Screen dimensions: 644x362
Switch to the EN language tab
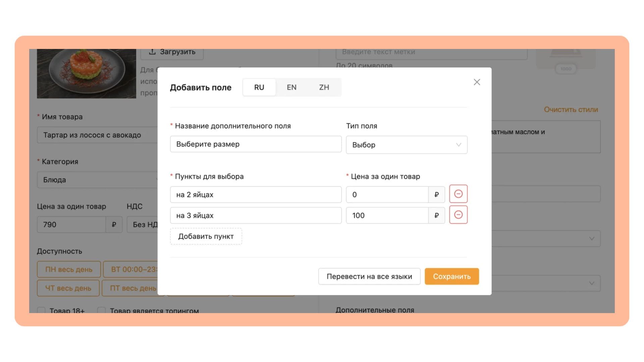[291, 87]
